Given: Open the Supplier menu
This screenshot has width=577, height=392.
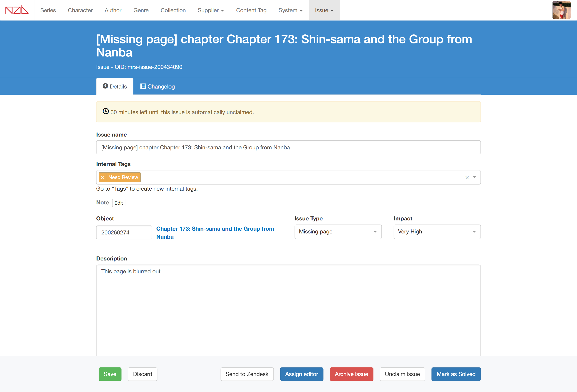Looking at the screenshot, I should 211,10.
